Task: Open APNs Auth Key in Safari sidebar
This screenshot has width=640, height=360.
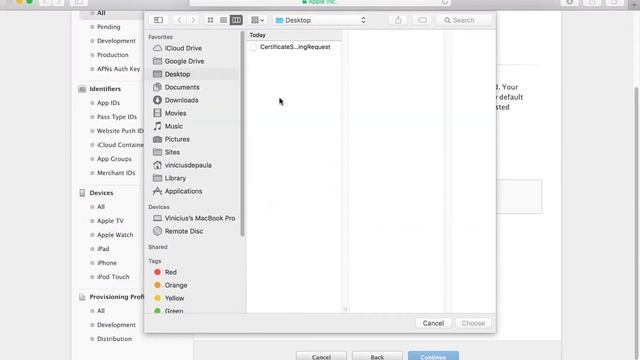Action: coord(118,69)
